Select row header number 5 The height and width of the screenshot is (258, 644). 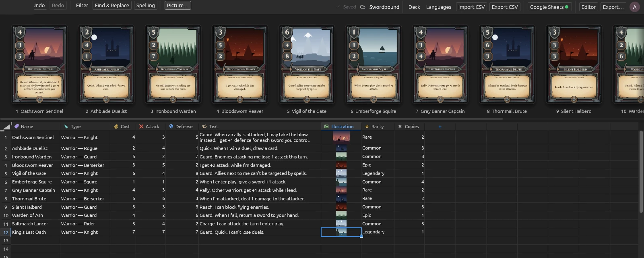click(x=6, y=173)
